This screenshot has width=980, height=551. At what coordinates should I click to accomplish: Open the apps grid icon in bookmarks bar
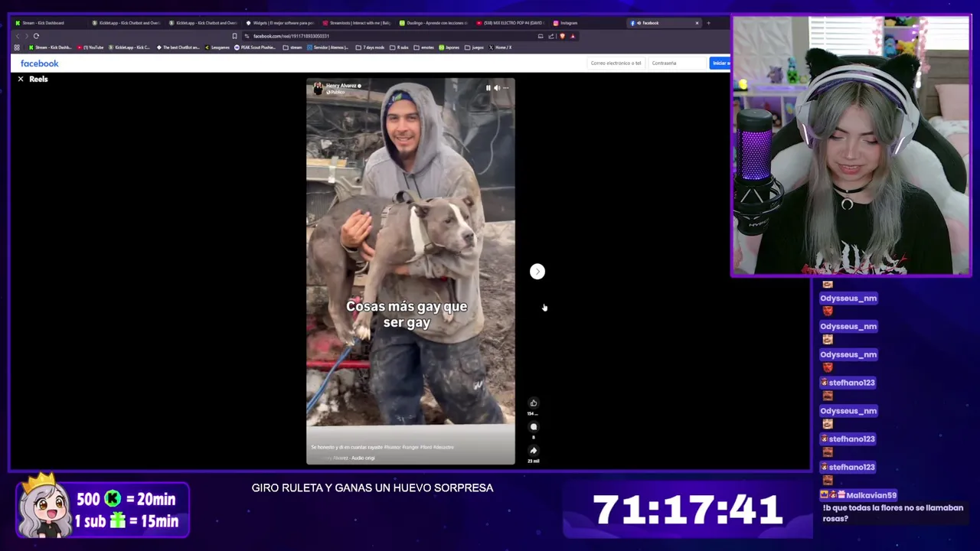17,47
